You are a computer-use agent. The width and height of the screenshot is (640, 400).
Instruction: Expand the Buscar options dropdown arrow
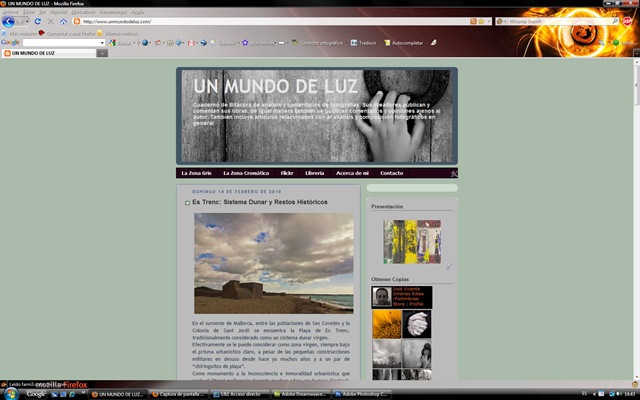point(134,43)
